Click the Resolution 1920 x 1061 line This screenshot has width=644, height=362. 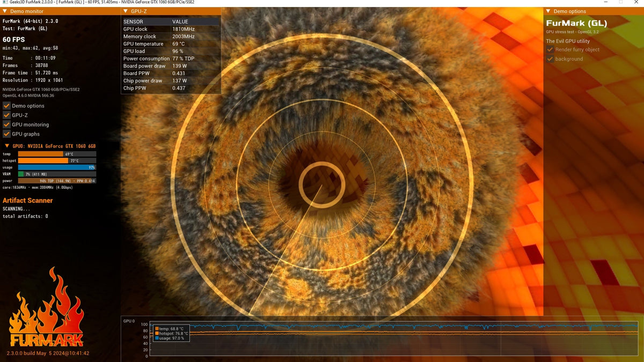point(33,80)
